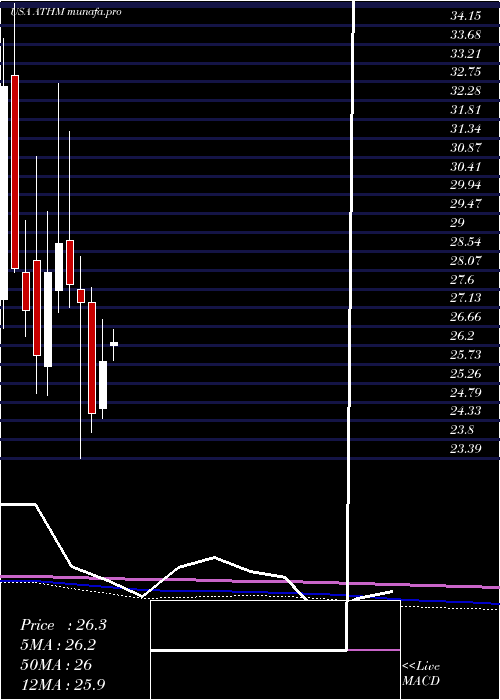This screenshot has height=700, width=500.
Task: Click the 27.13 price axis label
Action: [x=466, y=298]
